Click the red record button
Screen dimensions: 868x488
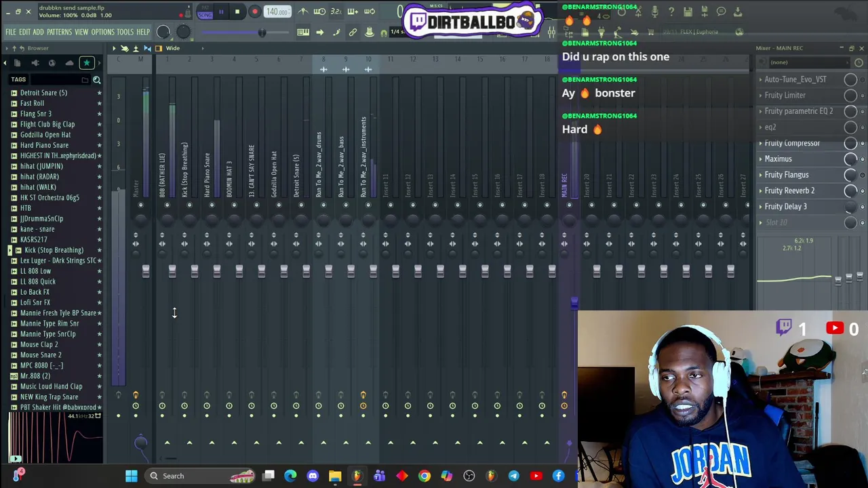coord(254,12)
